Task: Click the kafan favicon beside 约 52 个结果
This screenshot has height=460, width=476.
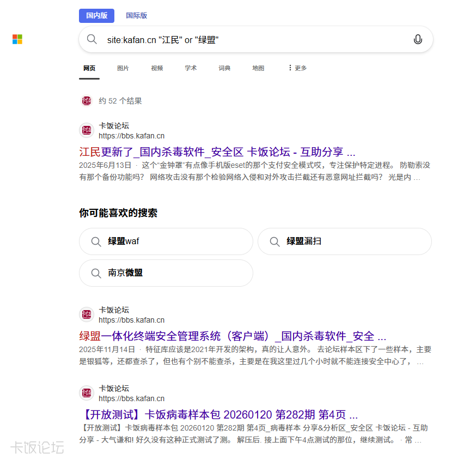Action: [87, 101]
